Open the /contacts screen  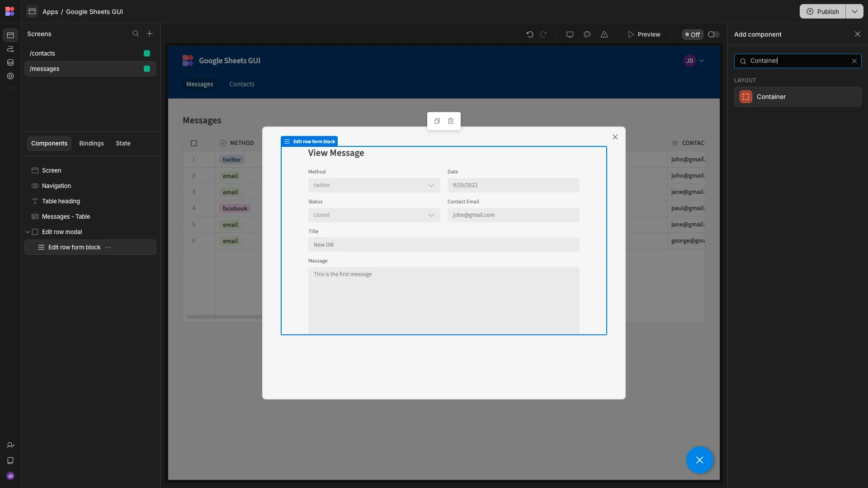[x=90, y=53]
